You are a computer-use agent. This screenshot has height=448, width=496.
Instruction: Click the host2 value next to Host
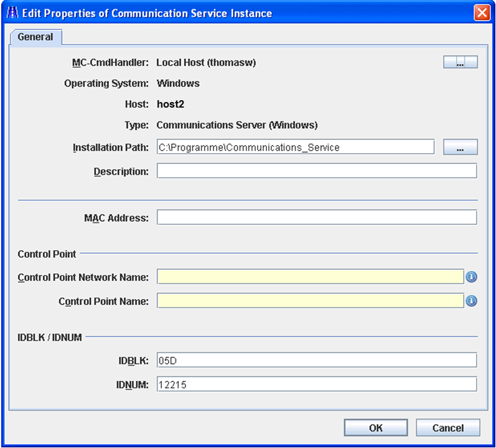169,105
